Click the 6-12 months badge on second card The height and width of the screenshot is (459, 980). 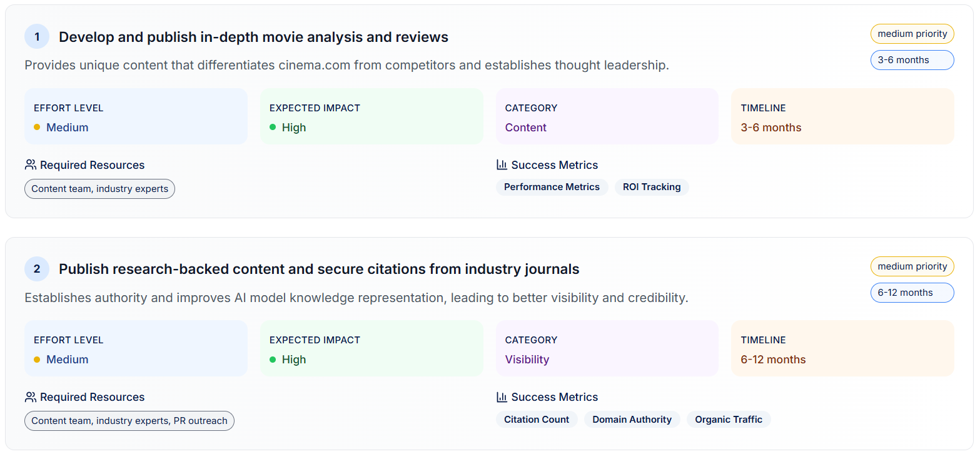click(x=912, y=293)
